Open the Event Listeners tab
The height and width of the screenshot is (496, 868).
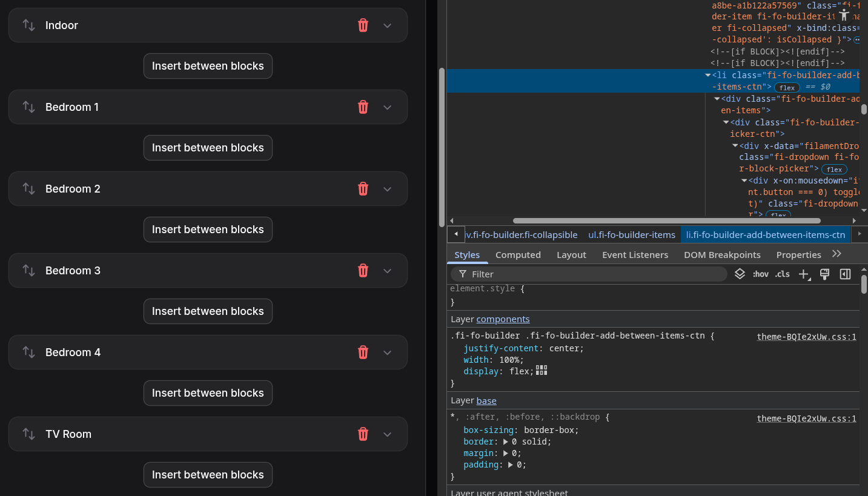pos(635,255)
